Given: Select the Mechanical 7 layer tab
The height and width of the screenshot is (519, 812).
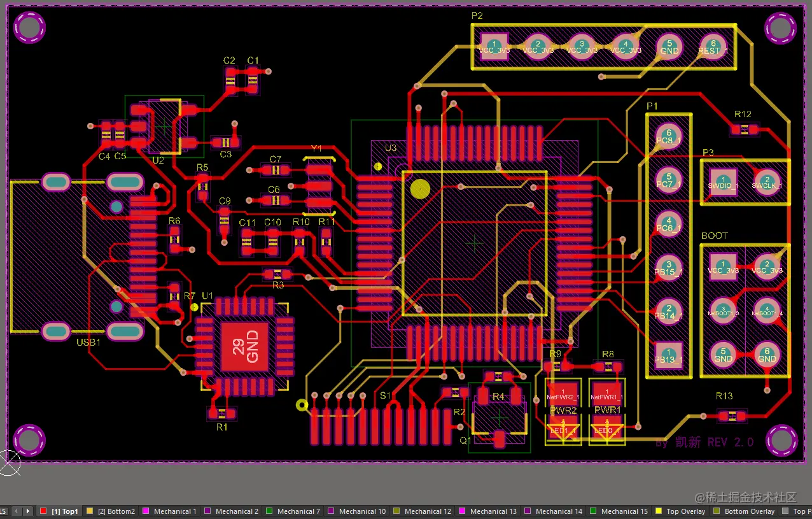Looking at the screenshot, I should [x=293, y=511].
